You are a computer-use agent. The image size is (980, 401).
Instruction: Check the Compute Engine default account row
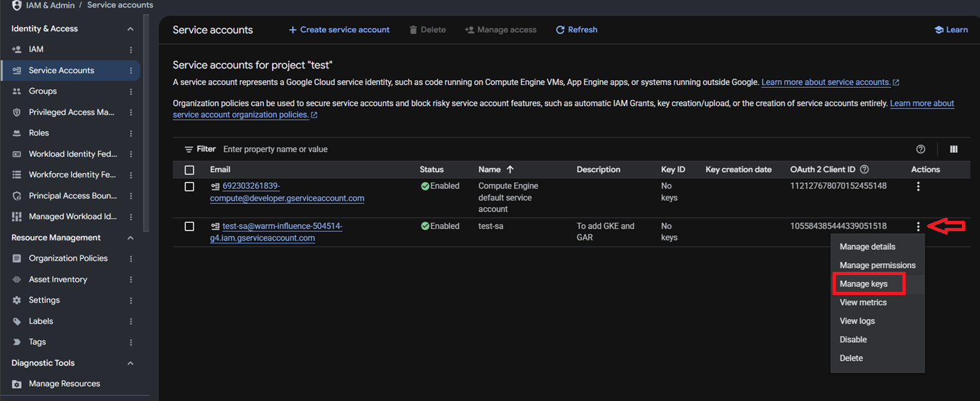point(189,187)
